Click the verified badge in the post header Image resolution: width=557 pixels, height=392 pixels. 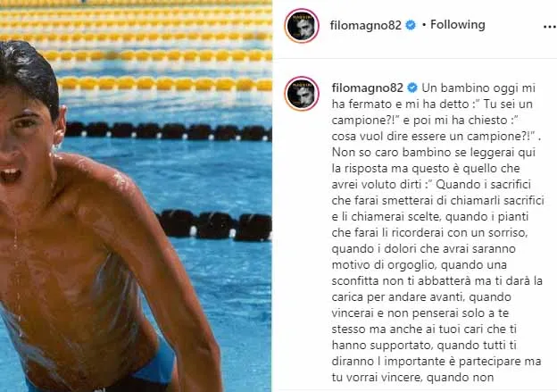411,25
